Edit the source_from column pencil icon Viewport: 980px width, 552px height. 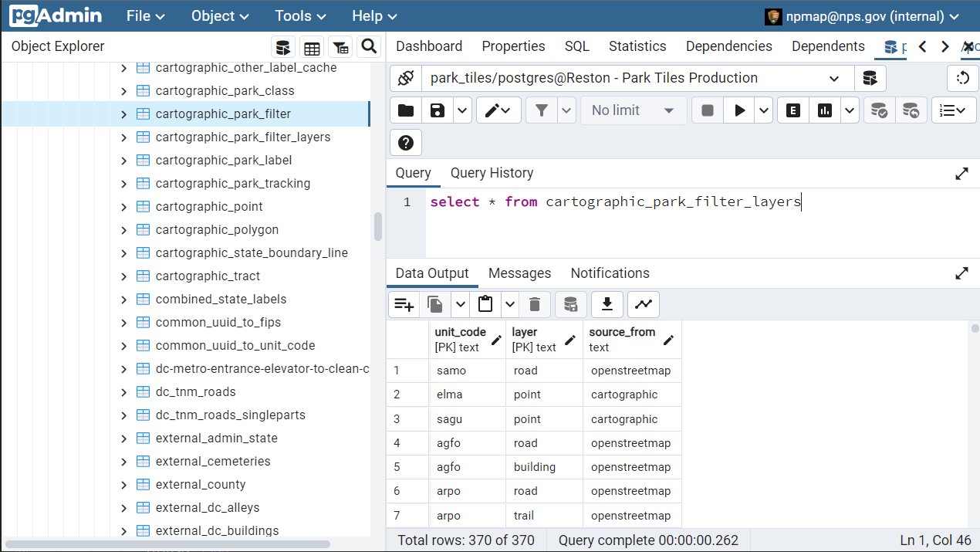point(668,340)
